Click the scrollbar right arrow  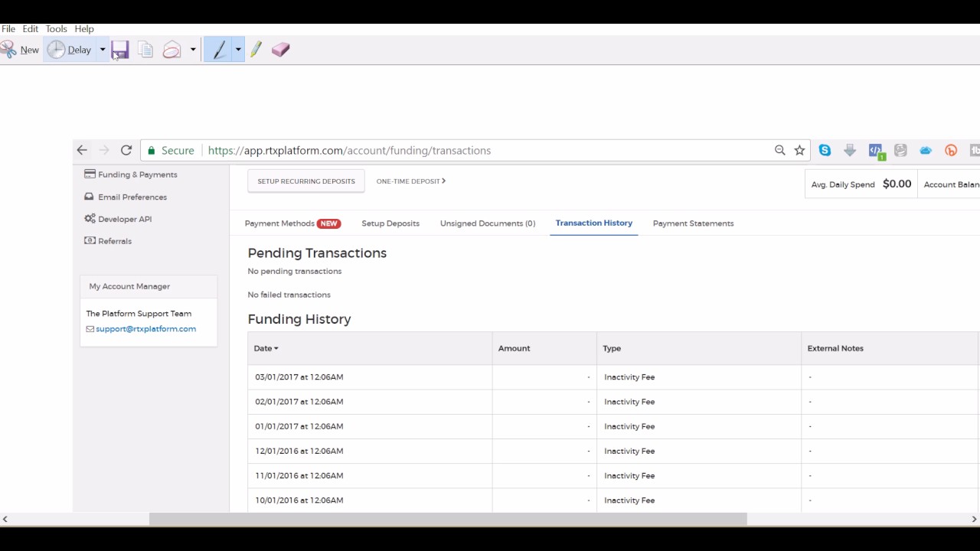click(974, 520)
